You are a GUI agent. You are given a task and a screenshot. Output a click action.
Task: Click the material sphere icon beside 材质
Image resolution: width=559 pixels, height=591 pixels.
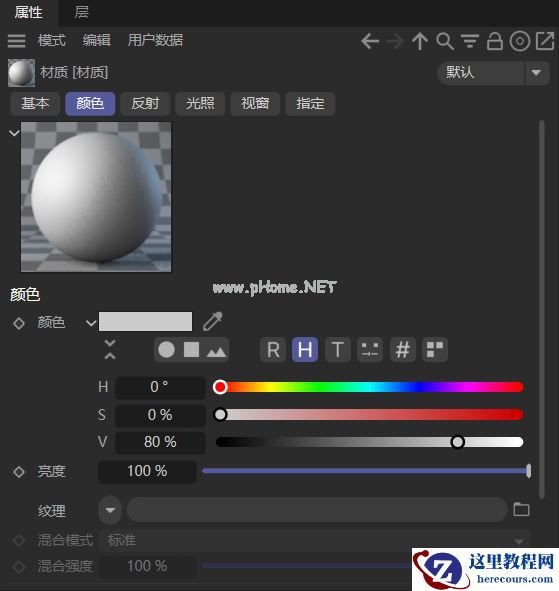tap(21, 73)
